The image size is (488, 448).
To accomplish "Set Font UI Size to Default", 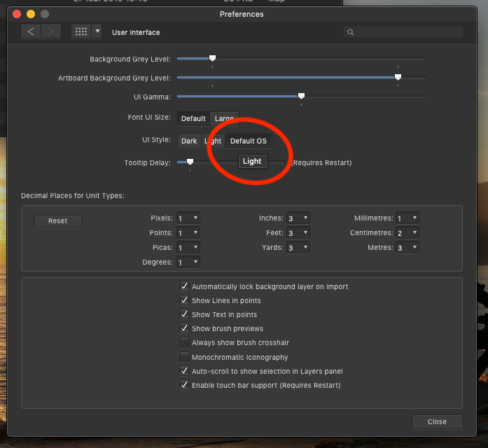I will (193, 118).
